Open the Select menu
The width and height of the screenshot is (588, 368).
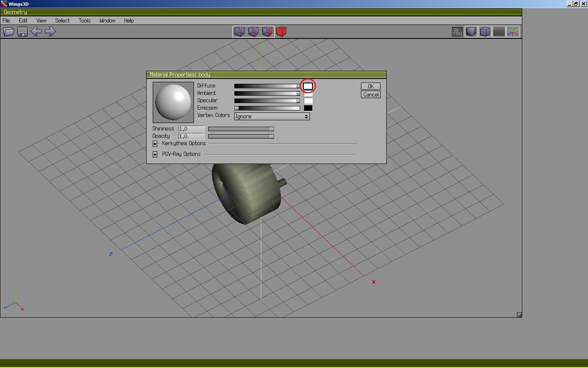(62, 20)
